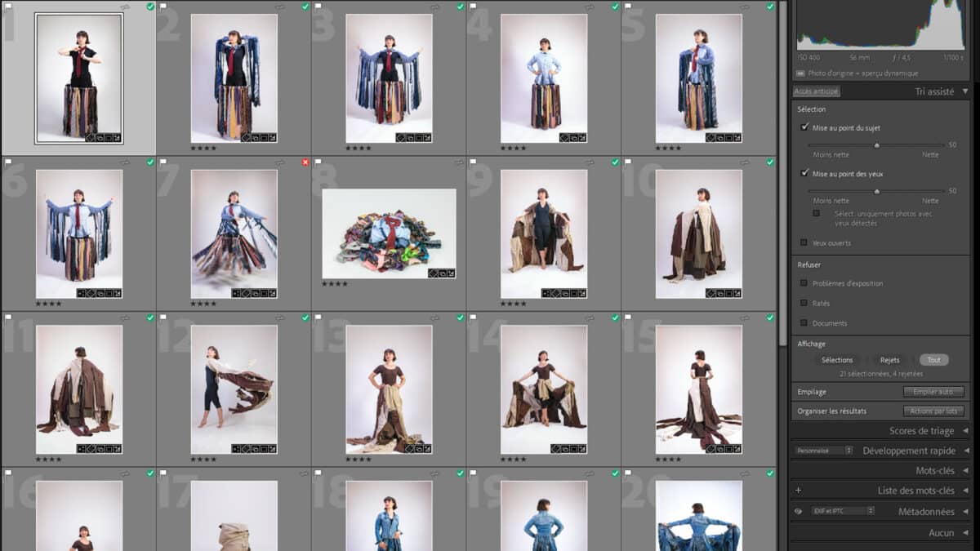The height and width of the screenshot is (551, 980).
Task: Select Tout in Affichage
Action: pyautogui.click(x=933, y=360)
